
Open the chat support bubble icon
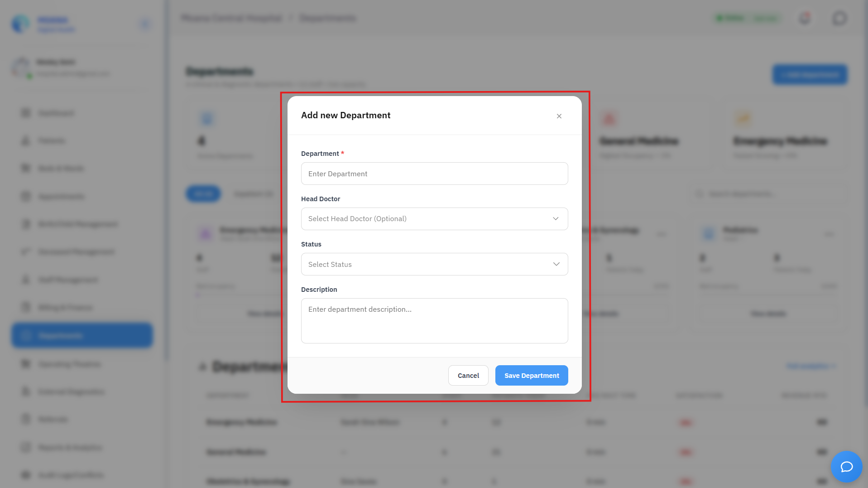tap(846, 466)
